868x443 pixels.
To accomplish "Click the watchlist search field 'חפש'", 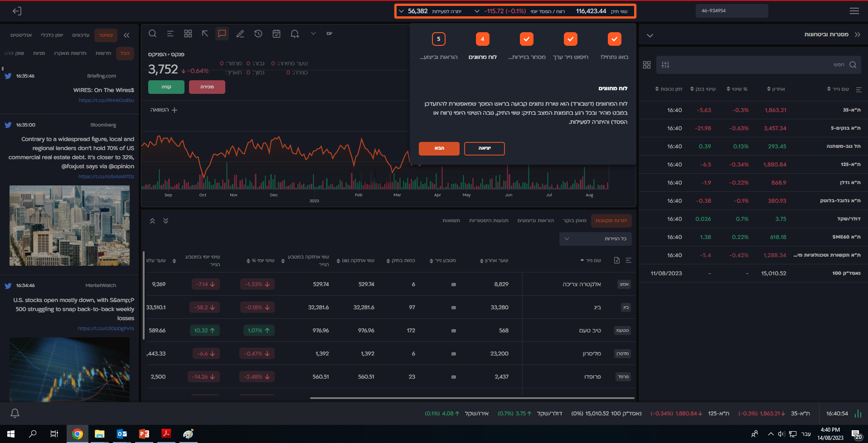I will (752, 65).
